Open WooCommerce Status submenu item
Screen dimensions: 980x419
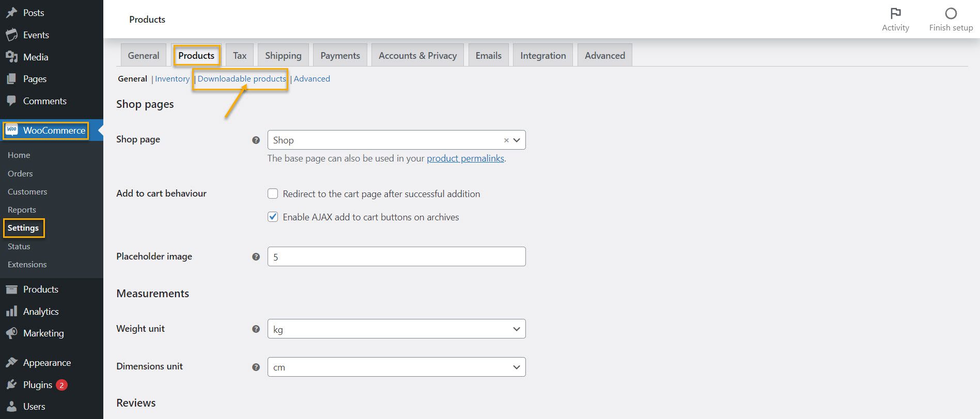click(19, 246)
